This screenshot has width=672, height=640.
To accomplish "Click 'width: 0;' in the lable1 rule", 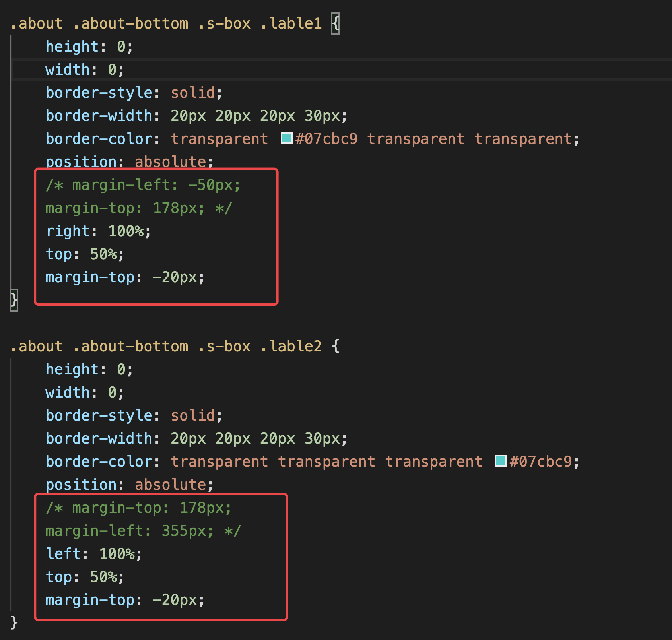I will click(x=85, y=70).
